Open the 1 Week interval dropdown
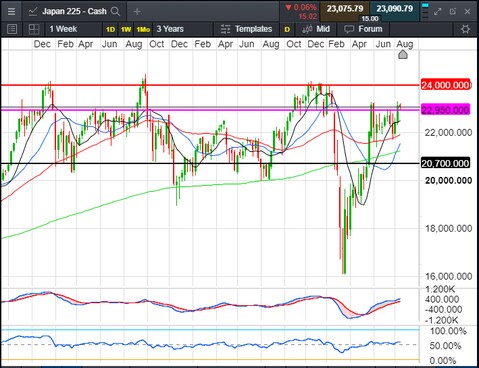The width and height of the screenshot is (479, 368). tap(63, 29)
